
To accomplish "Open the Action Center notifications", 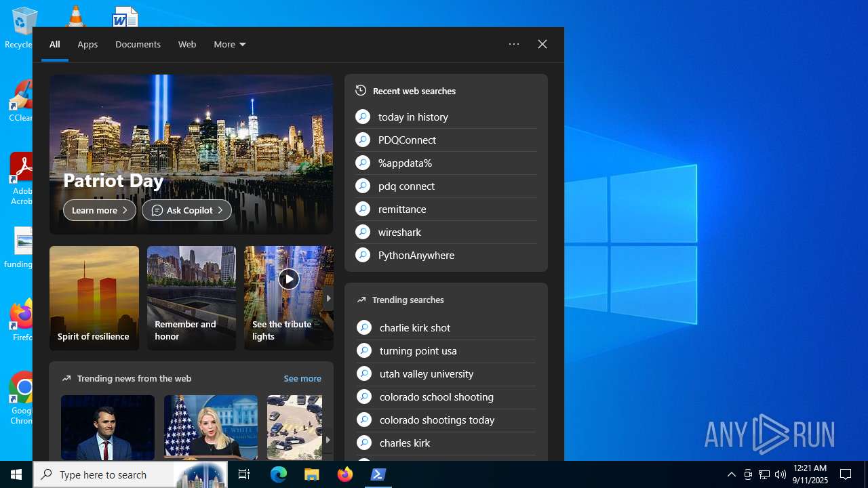I will 846,474.
